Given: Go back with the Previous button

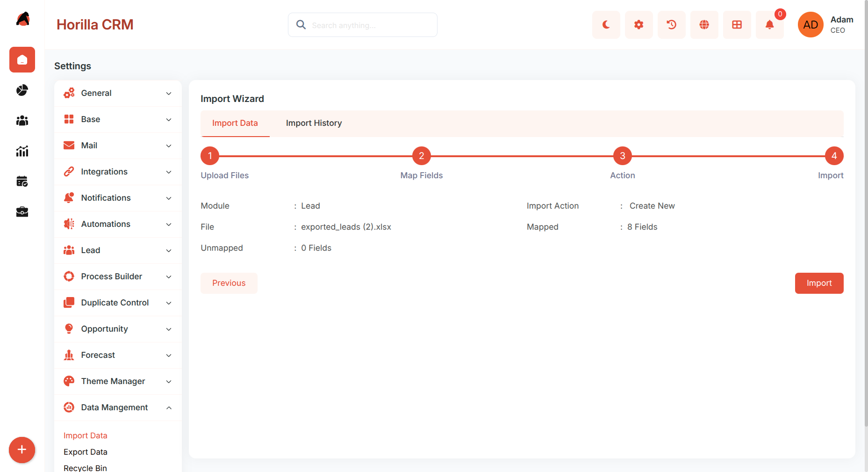Looking at the screenshot, I should coord(229,283).
